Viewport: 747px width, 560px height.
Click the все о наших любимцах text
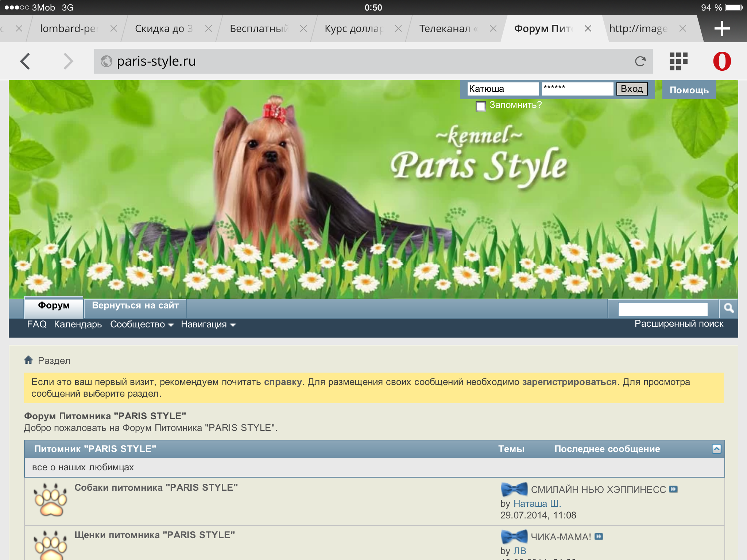pyautogui.click(x=83, y=467)
